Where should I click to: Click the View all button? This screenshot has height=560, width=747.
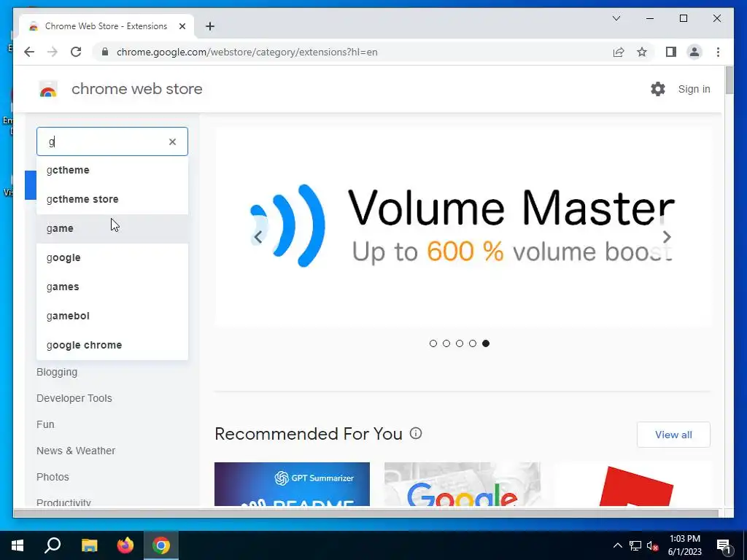pyautogui.click(x=673, y=435)
